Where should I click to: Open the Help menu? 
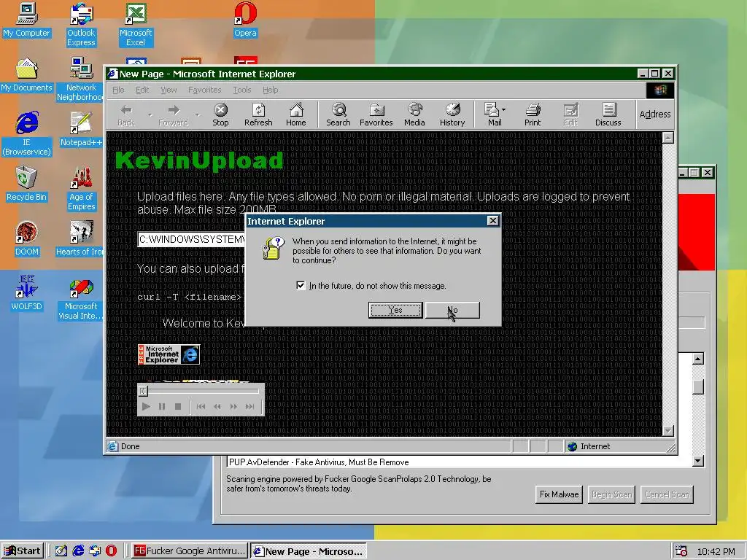[270, 90]
